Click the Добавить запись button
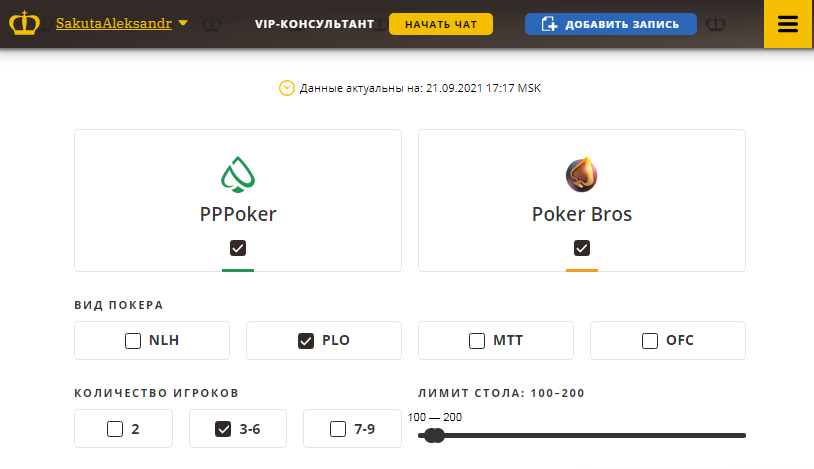This screenshot has width=814, height=469. click(610, 24)
